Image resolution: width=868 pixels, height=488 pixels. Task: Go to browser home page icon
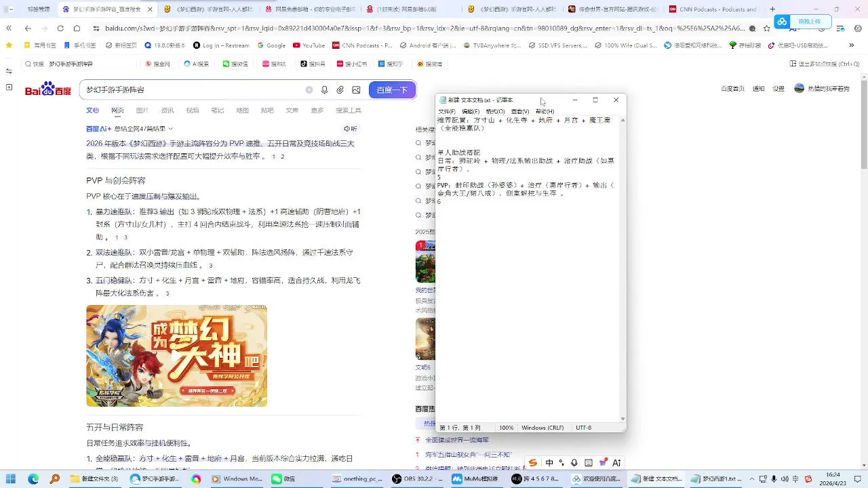pyautogui.click(x=77, y=28)
